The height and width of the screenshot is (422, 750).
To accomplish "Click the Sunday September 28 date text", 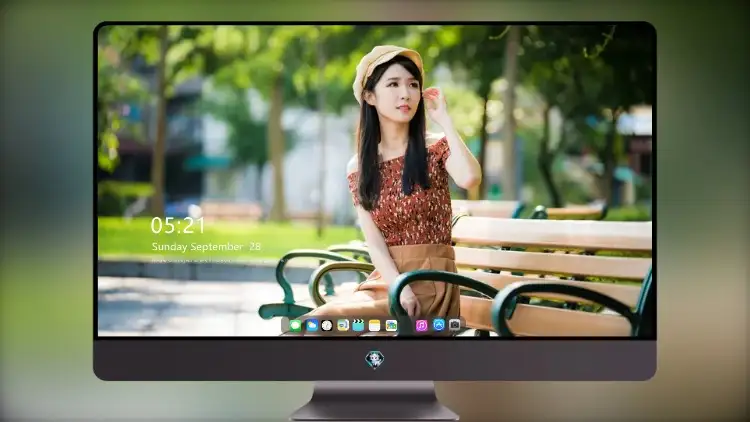I will coord(206,247).
